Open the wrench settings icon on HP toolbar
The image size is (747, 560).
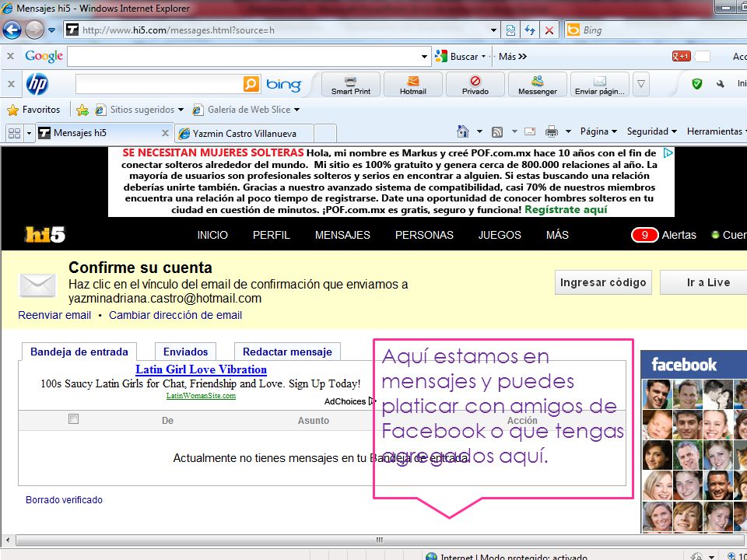pos(721,84)
